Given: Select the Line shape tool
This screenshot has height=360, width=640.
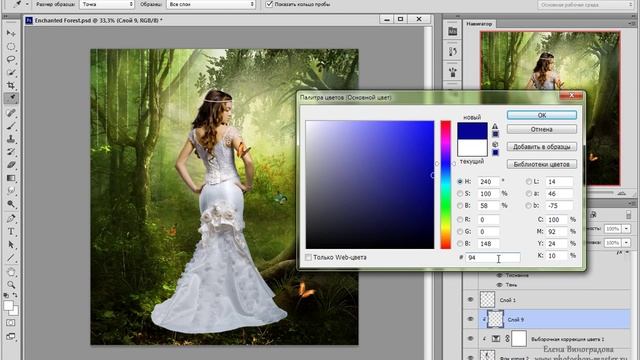Looking at the screenshot, I should point(11,258).
